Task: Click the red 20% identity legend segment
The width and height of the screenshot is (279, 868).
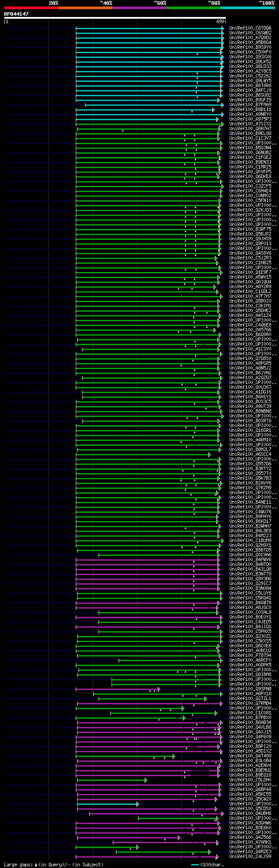Action: [x=31, y=8]
